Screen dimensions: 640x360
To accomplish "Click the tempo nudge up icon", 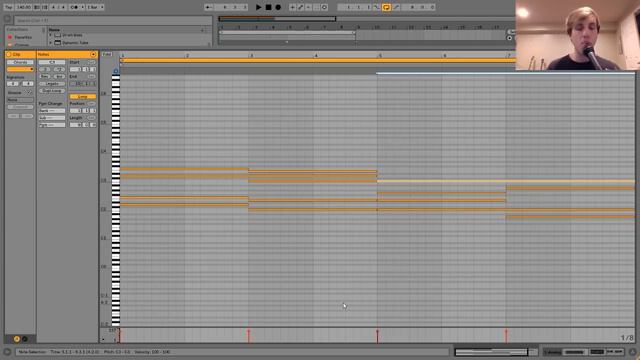I will coord(44,7).
